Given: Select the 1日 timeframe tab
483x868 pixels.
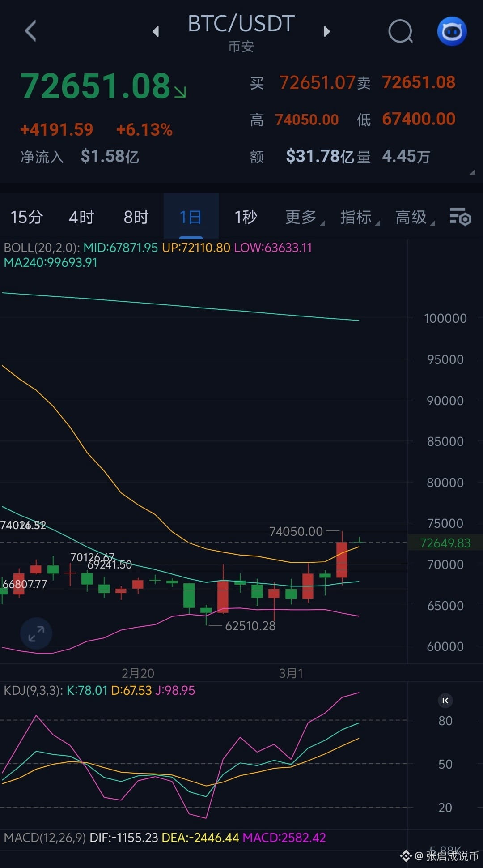Looking at the screenshot, I should point(191,217).
